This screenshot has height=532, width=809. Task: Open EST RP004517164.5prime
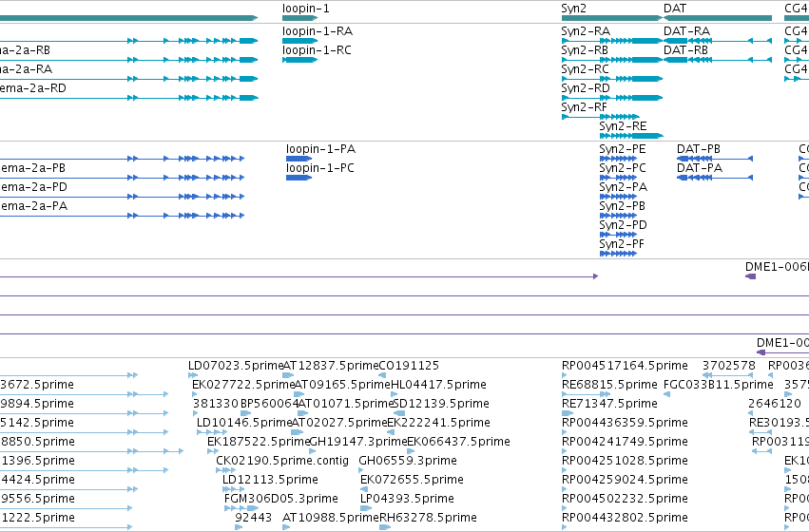pyautogui.click(x=625, y=366)
